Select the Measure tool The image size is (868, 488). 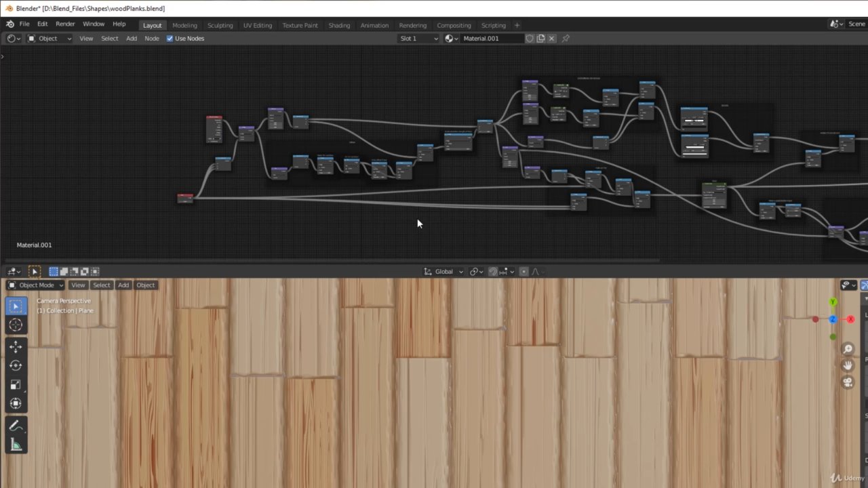pyautogui.click(x=16, y=445)
